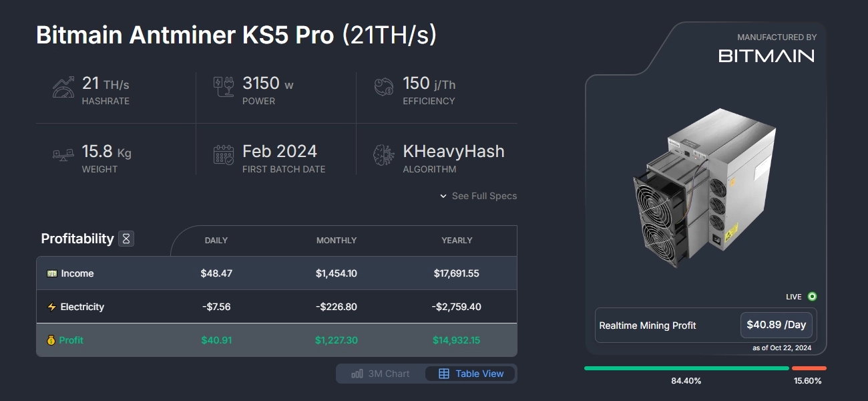Image resolution: width=868 pixels, height=401 pixels.
Task: Click the KHeavyHash algorithm chip icon
Action: pos(383,154)
